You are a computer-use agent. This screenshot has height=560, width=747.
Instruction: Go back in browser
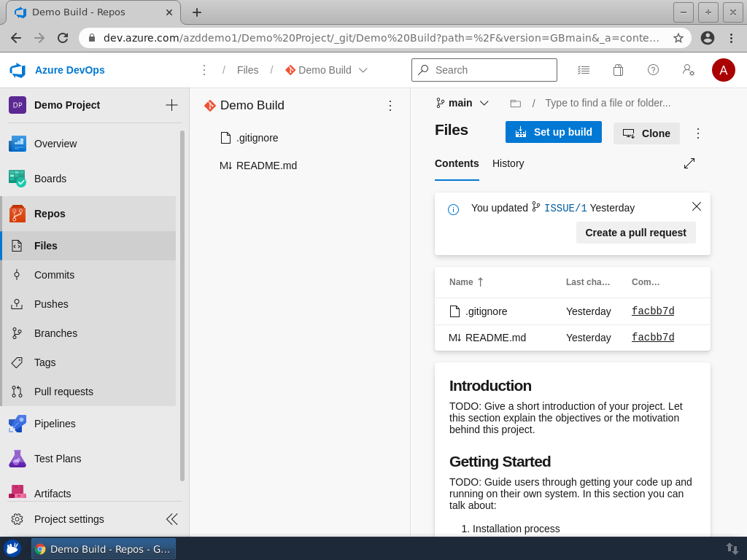(16, 38)
